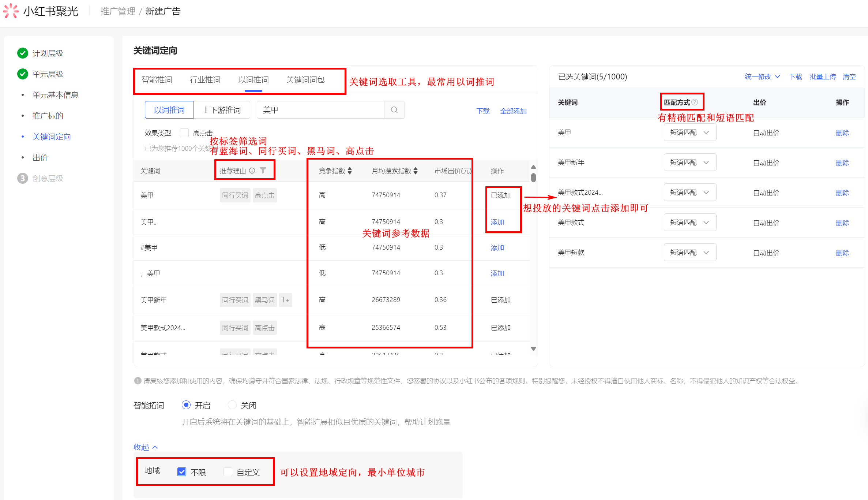This screenshot has width=868, height=500.
Task: Click the 1+ tag in 美甲新年 row
Action: coord(285,300)
